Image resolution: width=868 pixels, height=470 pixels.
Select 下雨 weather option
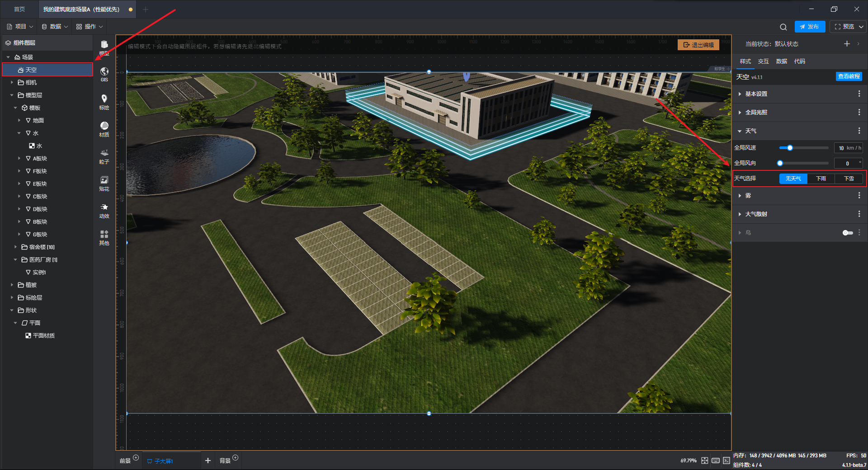coord(821,179)
